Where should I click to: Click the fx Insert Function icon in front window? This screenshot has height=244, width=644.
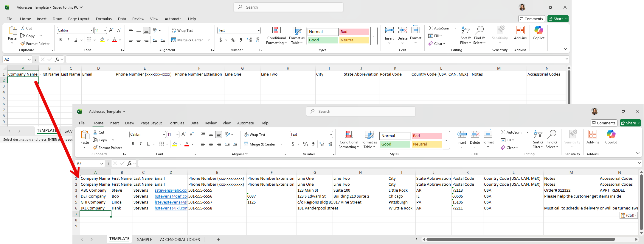coord(129,163)
